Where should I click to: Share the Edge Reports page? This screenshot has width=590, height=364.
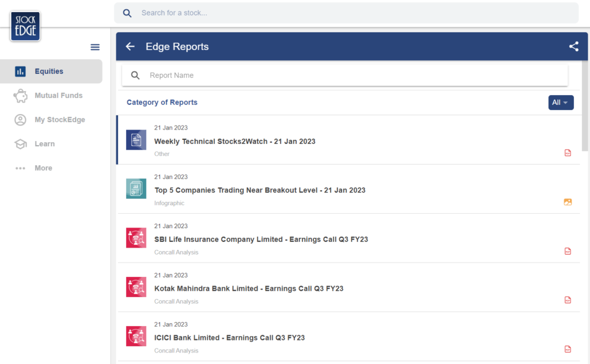573,46
